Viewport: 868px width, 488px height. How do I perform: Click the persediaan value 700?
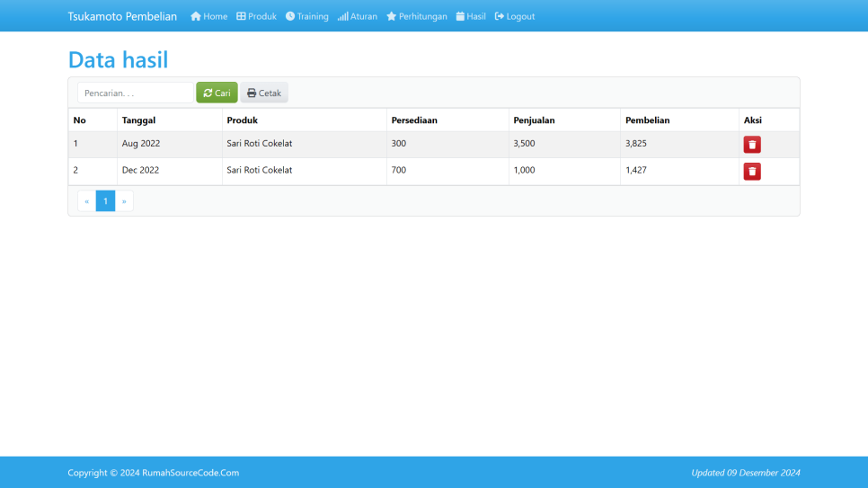(399, 170)
